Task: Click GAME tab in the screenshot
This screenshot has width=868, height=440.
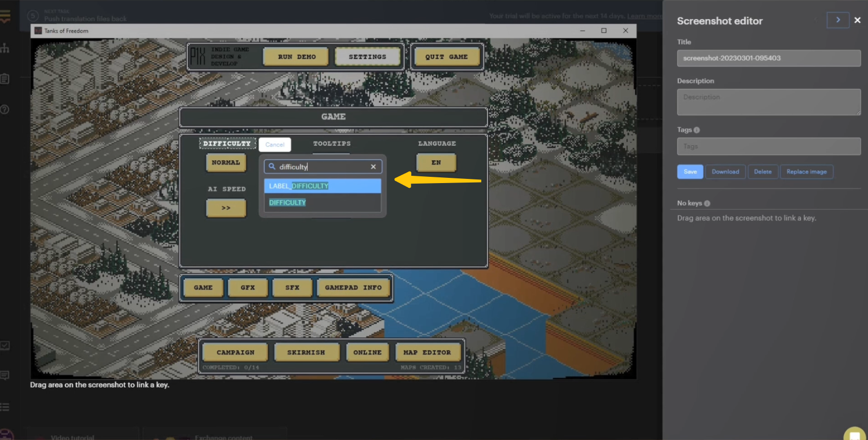Action: point(203,288)
